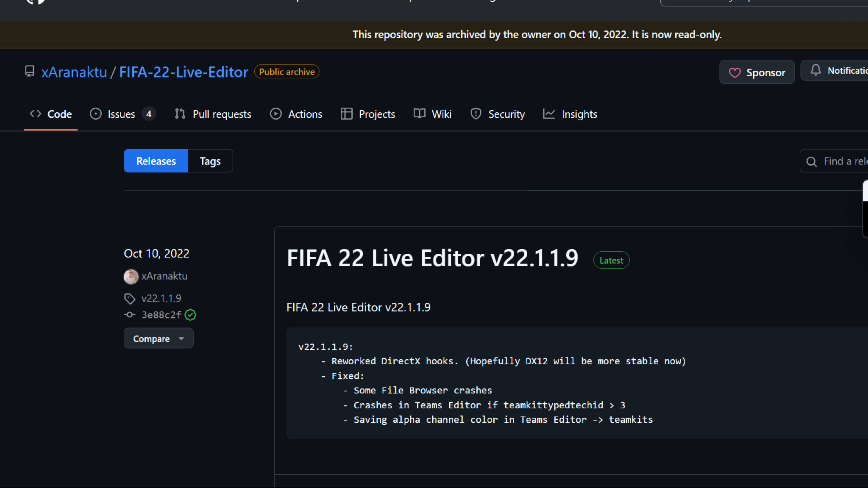Open the Compare dropdown

pos(159,338)
